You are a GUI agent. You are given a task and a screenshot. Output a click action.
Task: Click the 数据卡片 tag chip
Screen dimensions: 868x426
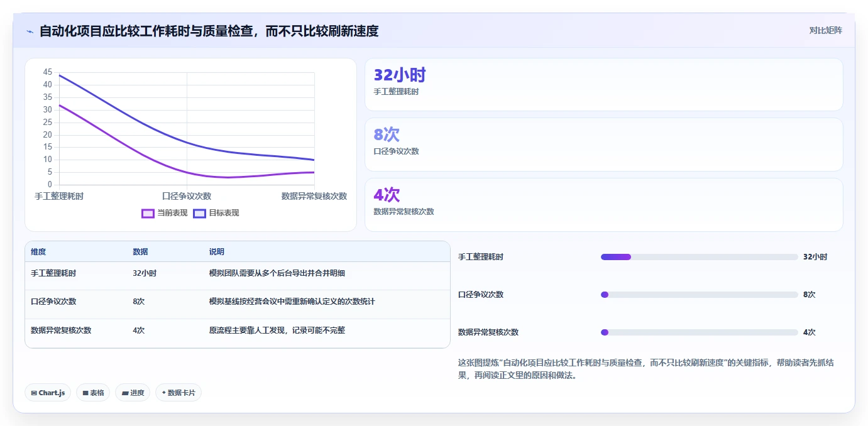[179, 393]
